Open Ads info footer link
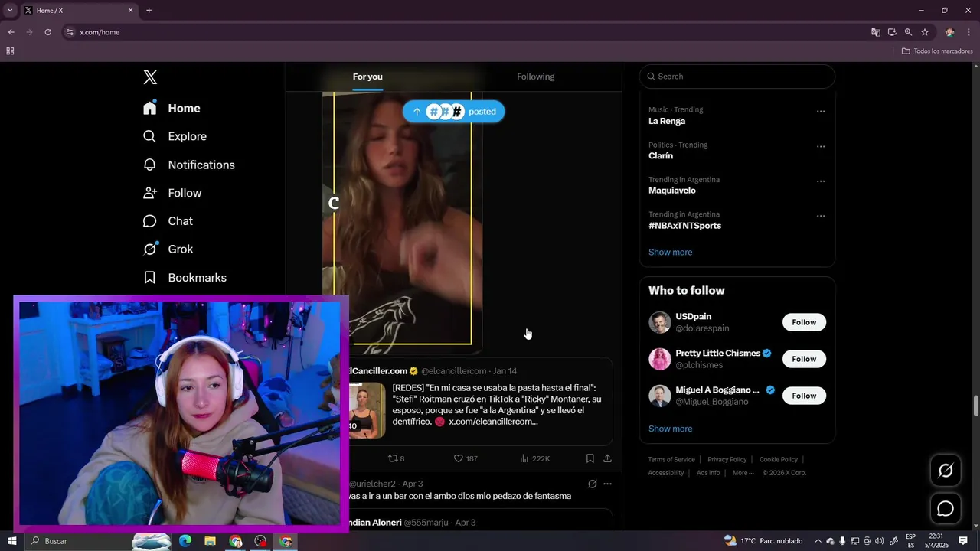The width and height of the screenshot is (980, 551). pyautogui.click(x=708, y=473)
